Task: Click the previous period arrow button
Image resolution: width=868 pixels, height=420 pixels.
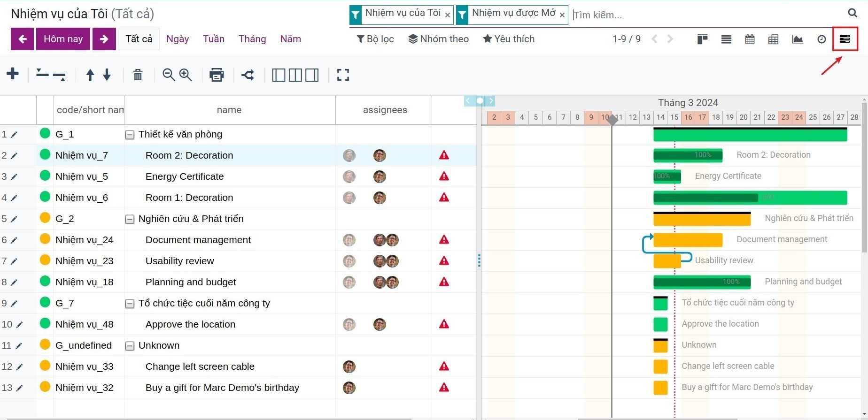Action: pos(22,39)
